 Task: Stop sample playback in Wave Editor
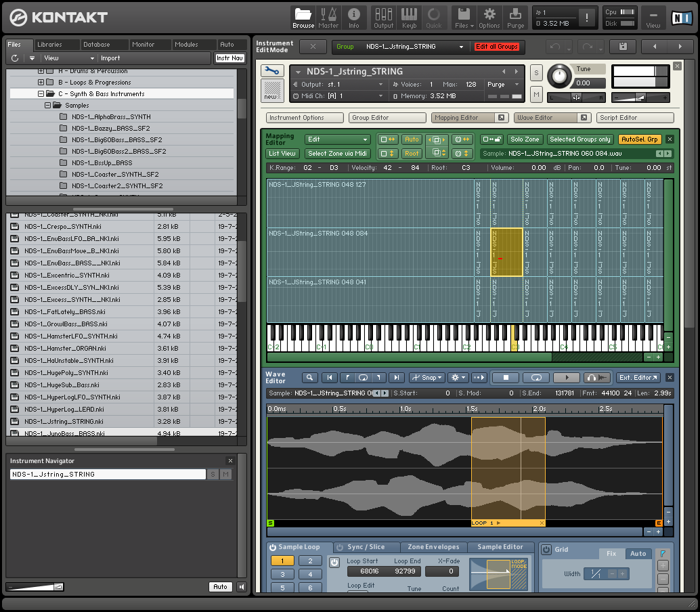pyautogui.click(x=506, y=378)
